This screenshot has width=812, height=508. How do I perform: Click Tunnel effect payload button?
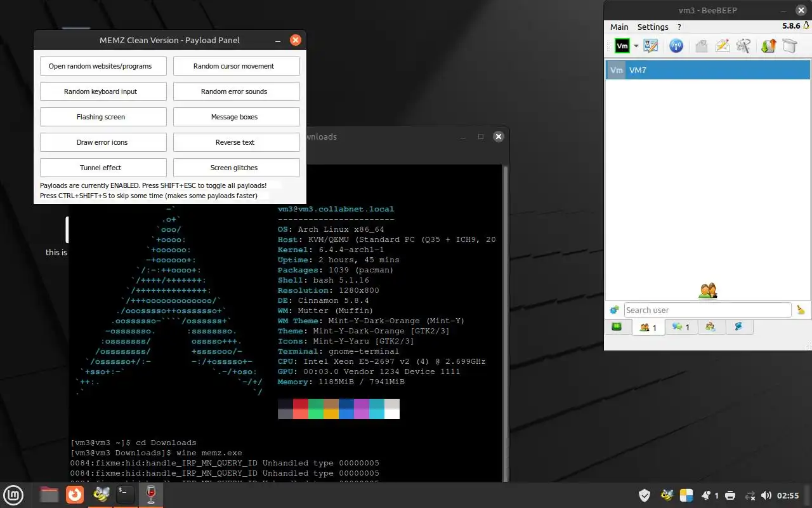(x=103, y=168)
